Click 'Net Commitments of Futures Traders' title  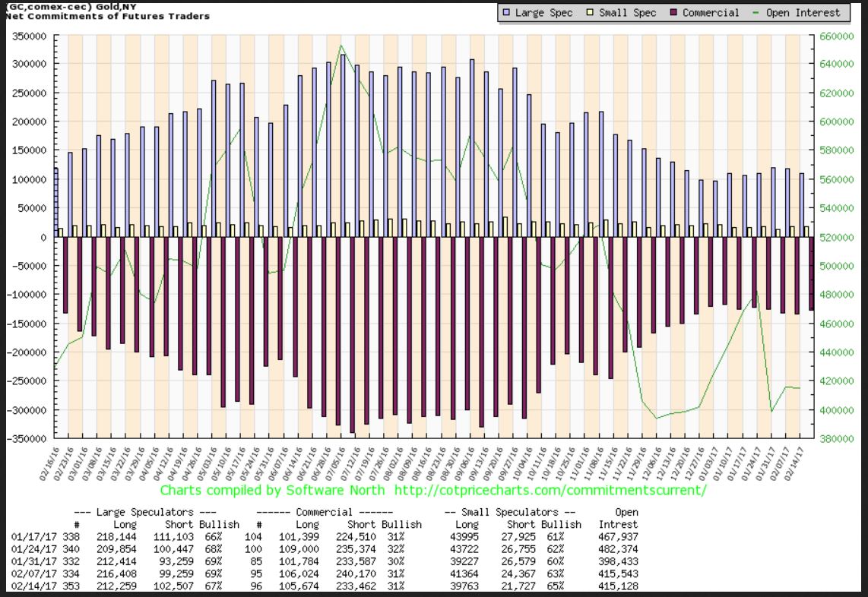106,16
